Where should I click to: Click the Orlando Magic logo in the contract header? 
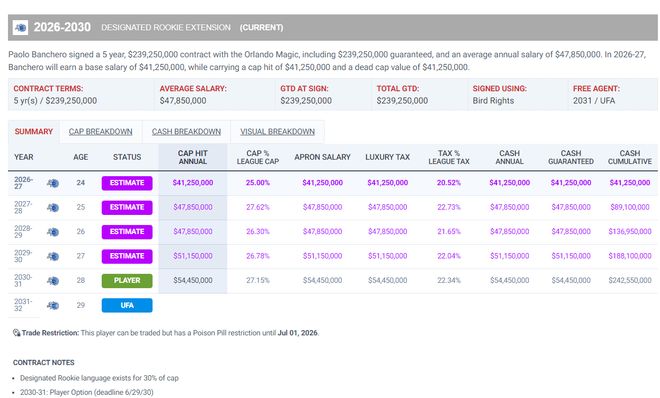coord(20,28)
